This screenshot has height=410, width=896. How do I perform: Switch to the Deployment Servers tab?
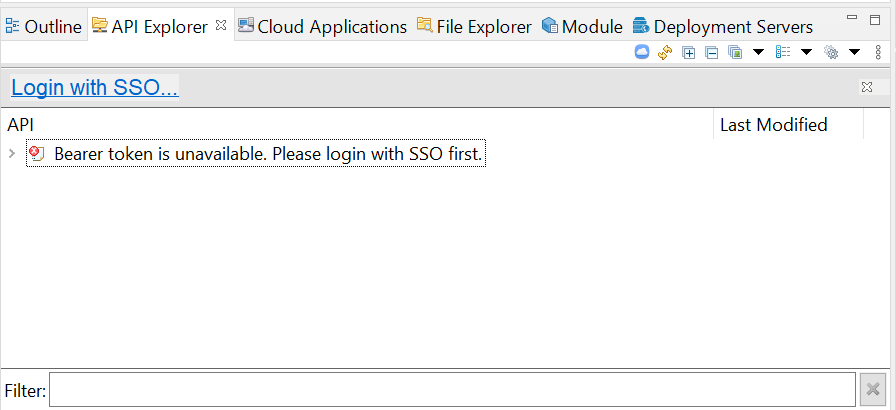point(723,26)
